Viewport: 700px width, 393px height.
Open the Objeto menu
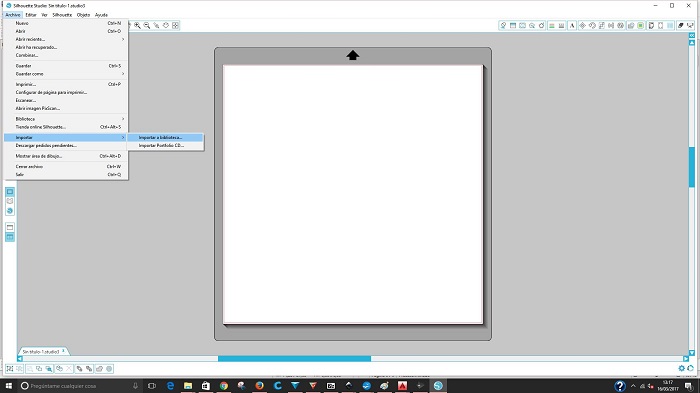click(83, 15)
